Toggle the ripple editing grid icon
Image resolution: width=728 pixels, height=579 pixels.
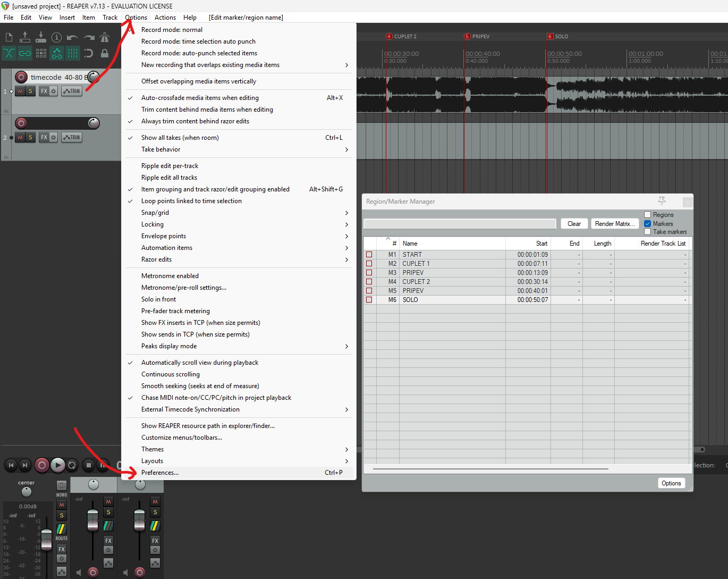click(41, 53)
